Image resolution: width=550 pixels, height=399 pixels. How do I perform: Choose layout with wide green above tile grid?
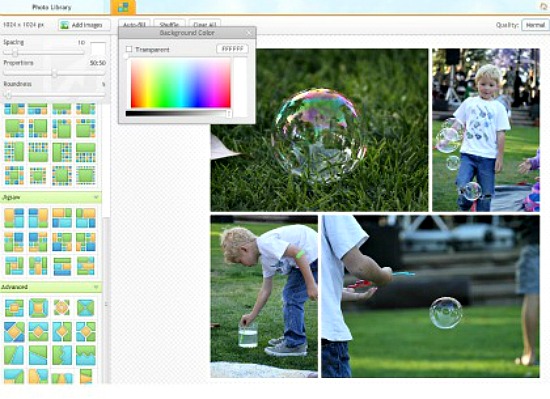click(x=86, y=152)
